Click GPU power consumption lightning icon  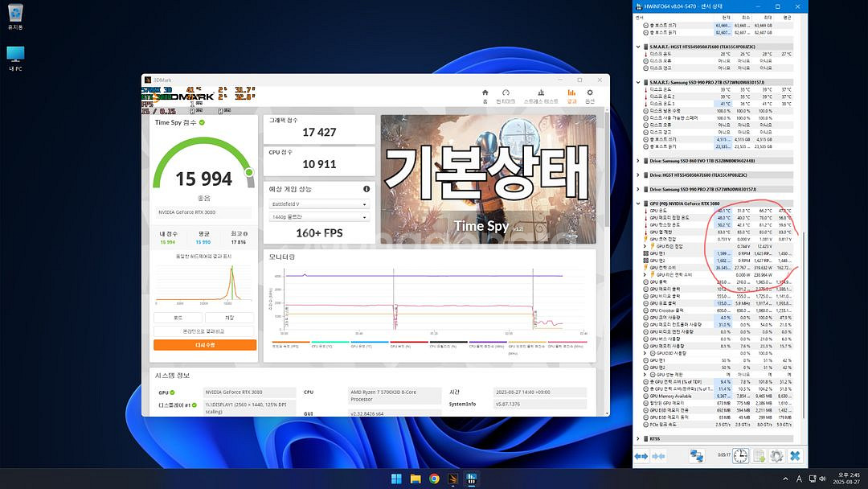tap(645, 268)
